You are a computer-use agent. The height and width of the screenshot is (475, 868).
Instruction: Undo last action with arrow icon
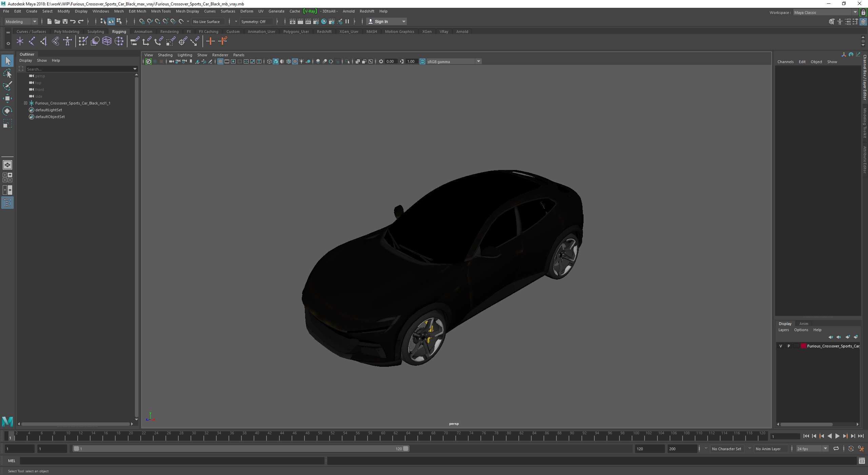73,21
